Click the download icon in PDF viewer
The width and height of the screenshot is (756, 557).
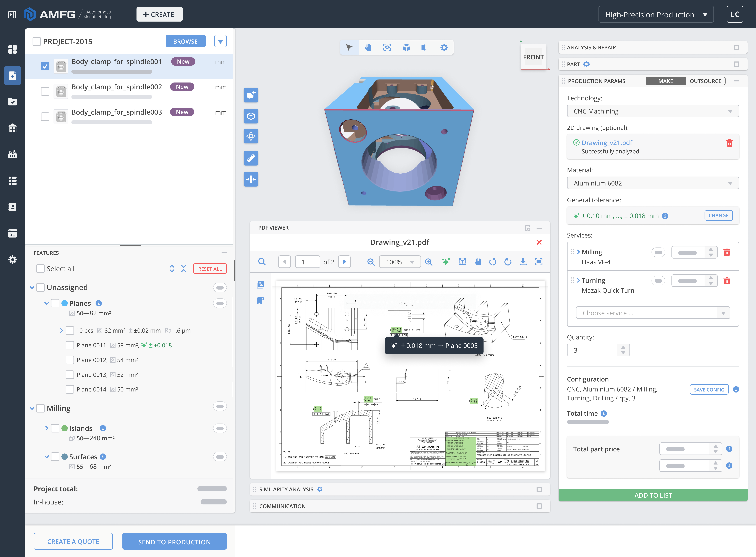[523, 262]
